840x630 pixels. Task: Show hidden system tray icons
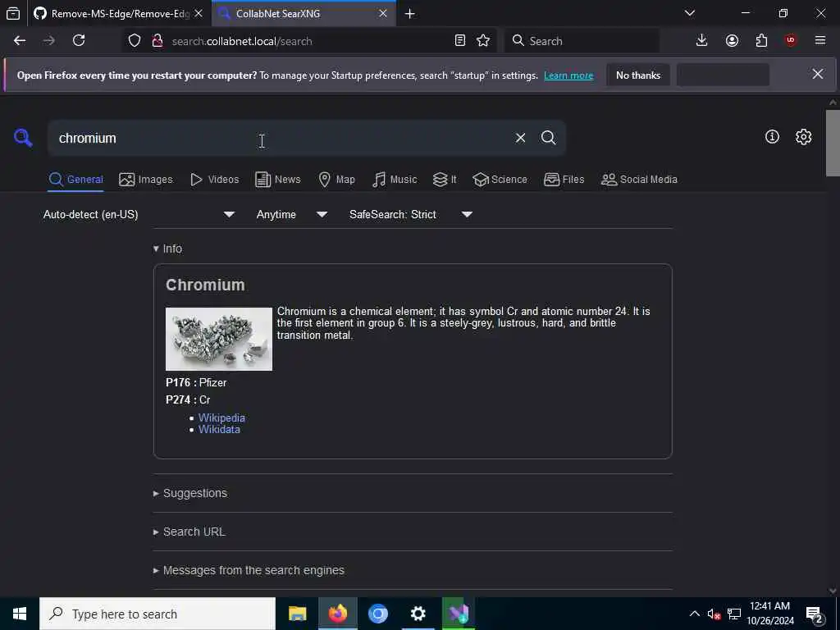694,614
